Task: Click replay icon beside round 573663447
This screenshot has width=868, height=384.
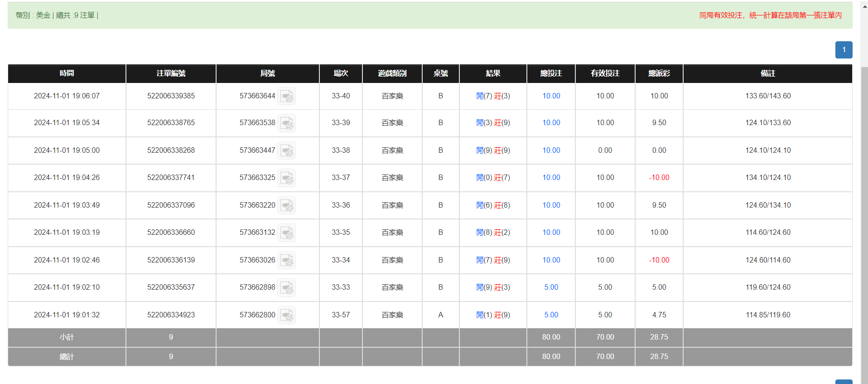Action: pos(286,151)
